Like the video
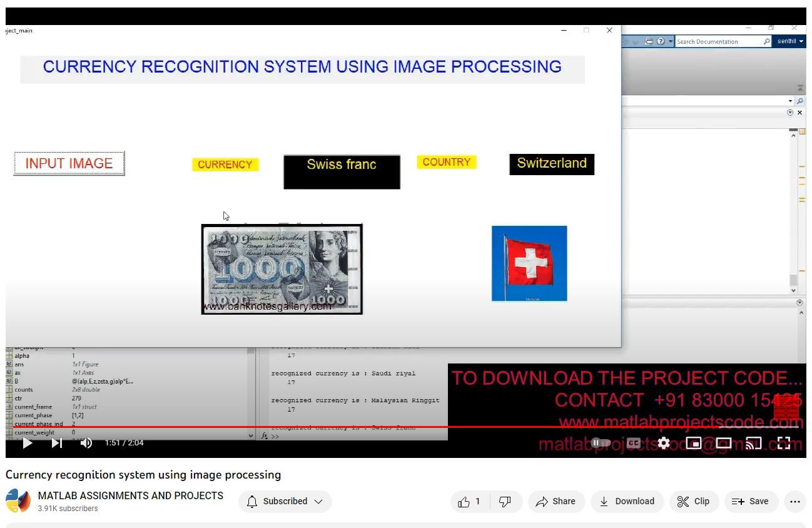The height and width of the screenshot is (528, 812). point(469,501)
